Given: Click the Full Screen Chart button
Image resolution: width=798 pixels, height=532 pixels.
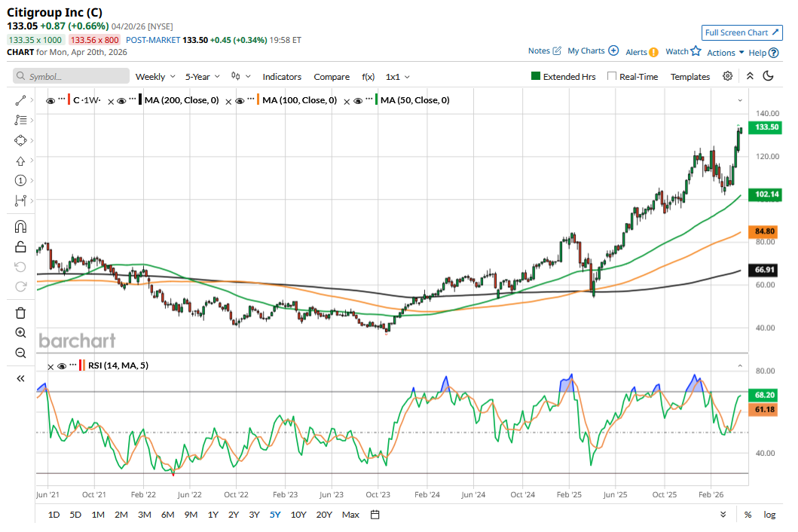Looking at the screenshot, I should (741, 32).
